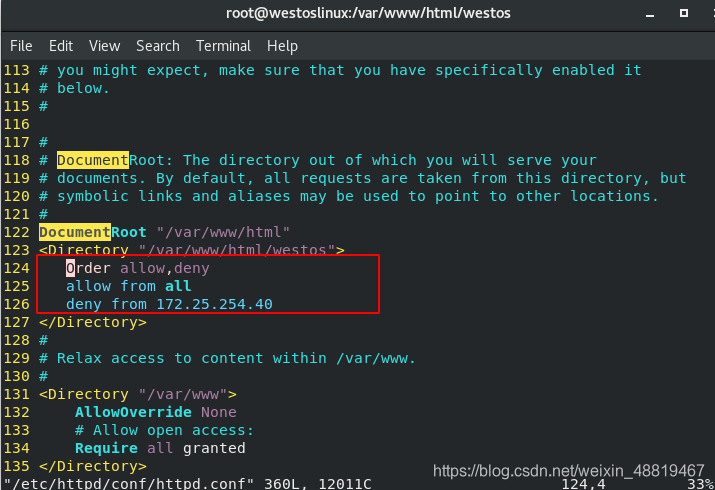Click the window title root@westoslinux
Viewport: 715px width, 490px height.
point(368,13)
